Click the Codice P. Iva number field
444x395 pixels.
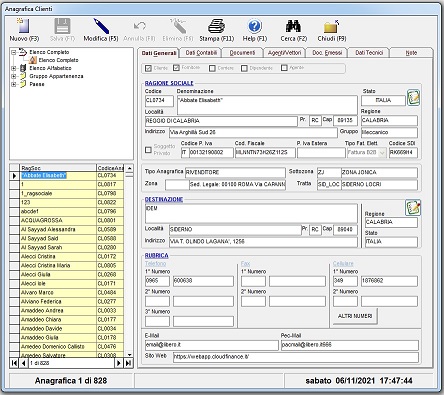[211, 153]
